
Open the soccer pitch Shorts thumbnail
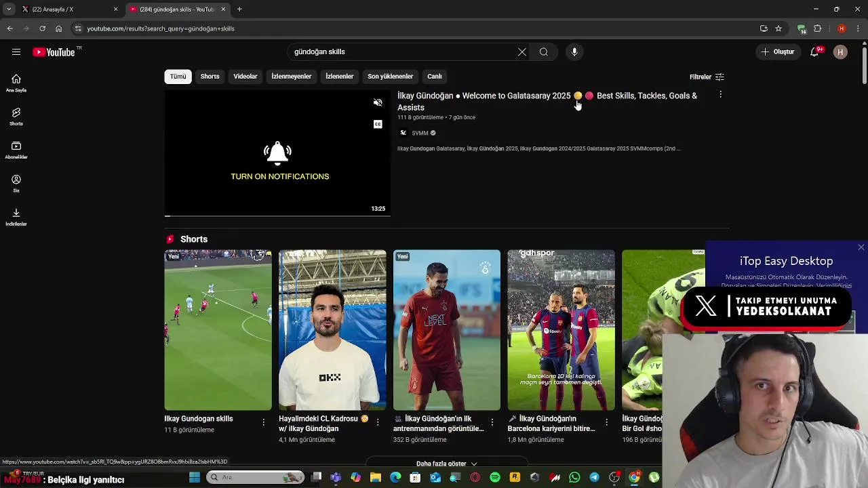pyautogui.click(x=218, y=330)
